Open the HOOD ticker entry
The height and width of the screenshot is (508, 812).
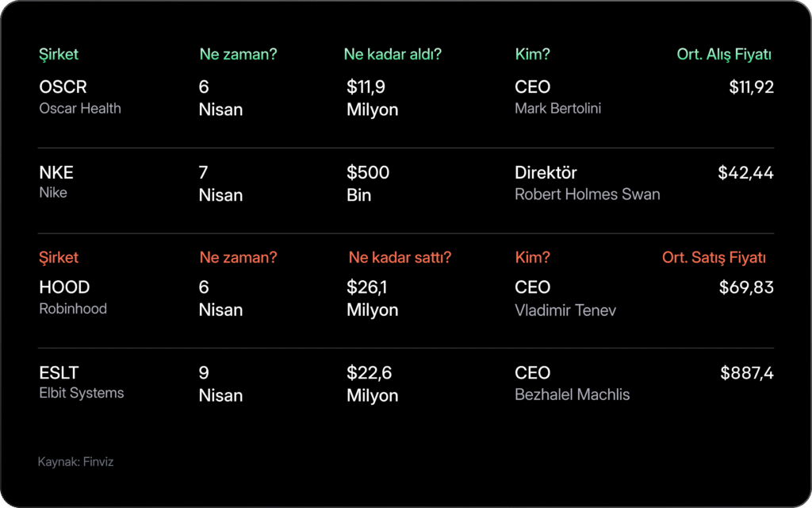tap(64, 287)
